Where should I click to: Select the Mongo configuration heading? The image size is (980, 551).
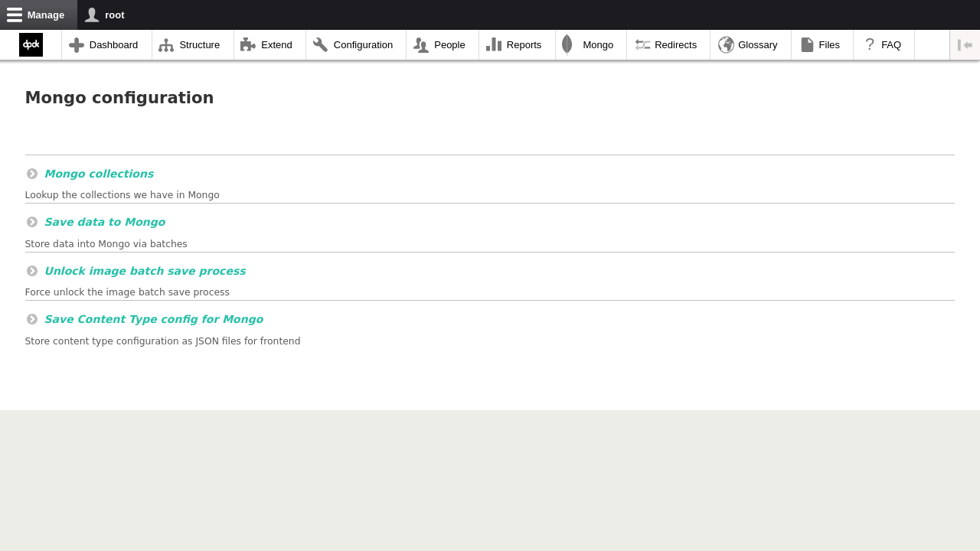coord(119,98)
